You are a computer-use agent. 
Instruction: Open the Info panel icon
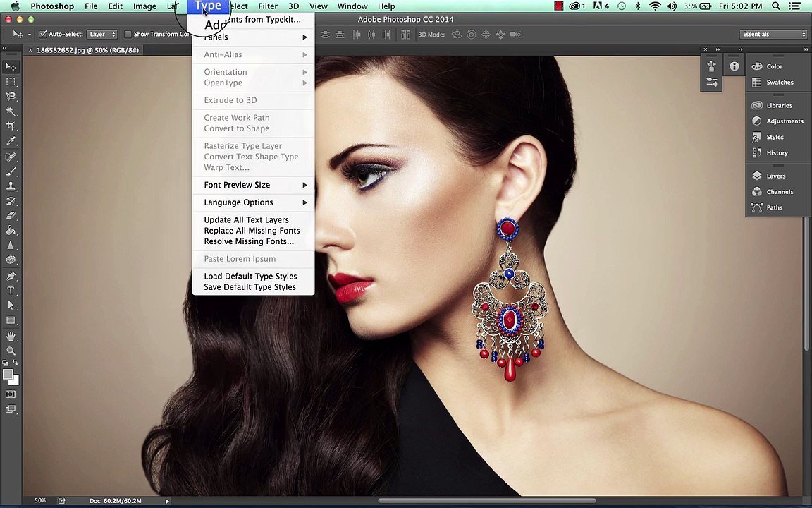click(734, 66)
